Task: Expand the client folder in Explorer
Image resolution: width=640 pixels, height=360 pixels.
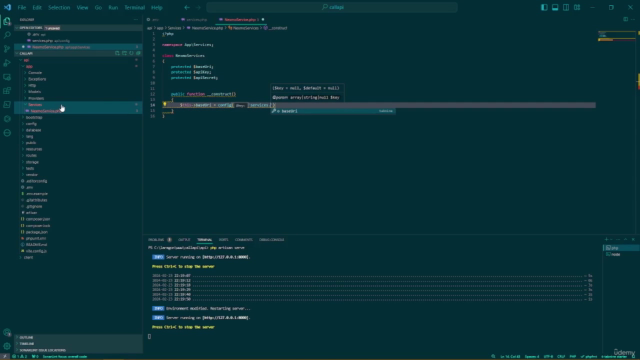Action: pos(28,258)
